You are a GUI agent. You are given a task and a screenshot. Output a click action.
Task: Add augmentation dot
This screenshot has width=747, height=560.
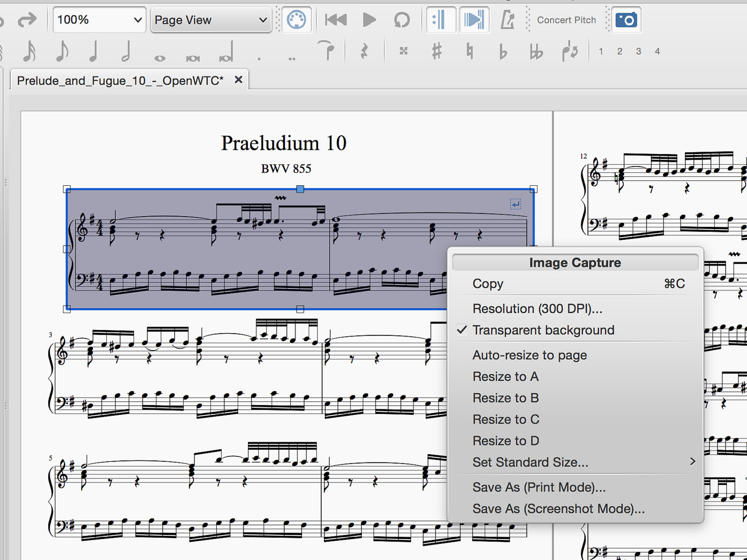click(259, 59)
